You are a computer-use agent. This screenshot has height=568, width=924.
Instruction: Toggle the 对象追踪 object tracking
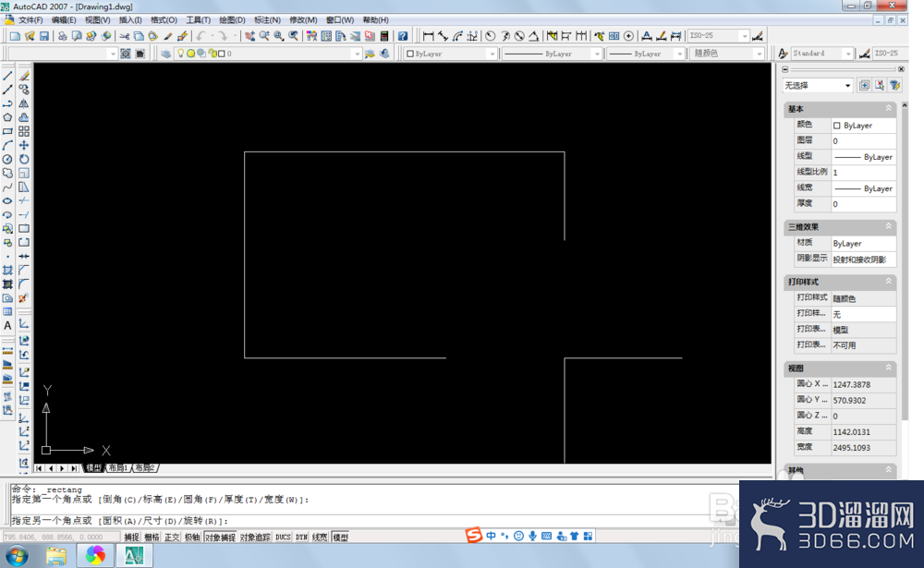click(255, 538)
